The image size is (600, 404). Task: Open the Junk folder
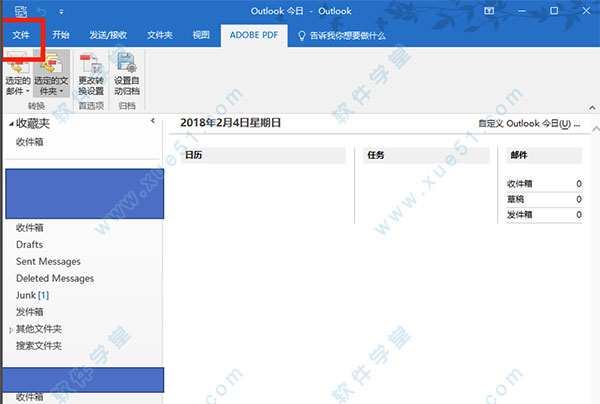[33, 295]
